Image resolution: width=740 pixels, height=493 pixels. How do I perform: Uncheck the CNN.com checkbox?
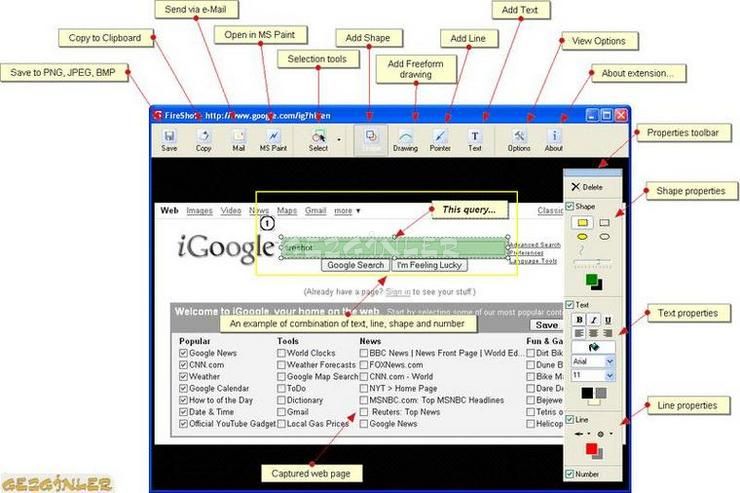183,365
